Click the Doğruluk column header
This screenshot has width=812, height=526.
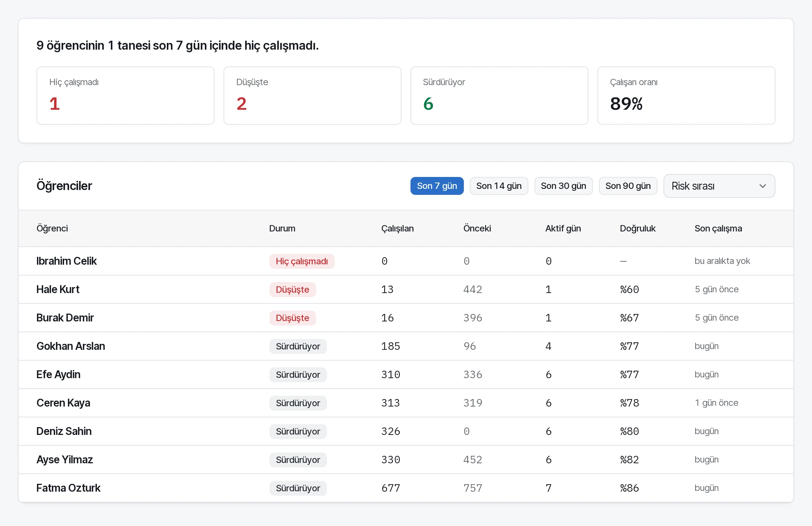tap(638, 228)
